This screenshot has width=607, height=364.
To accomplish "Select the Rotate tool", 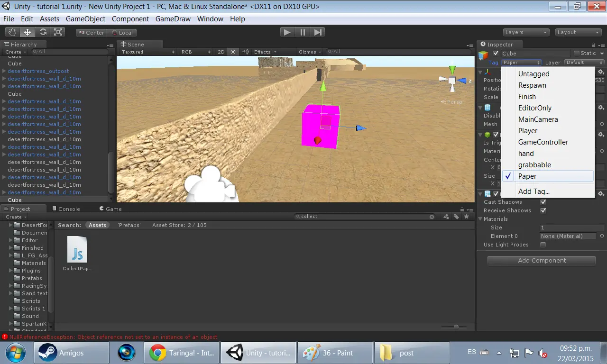I will point(43,32).
